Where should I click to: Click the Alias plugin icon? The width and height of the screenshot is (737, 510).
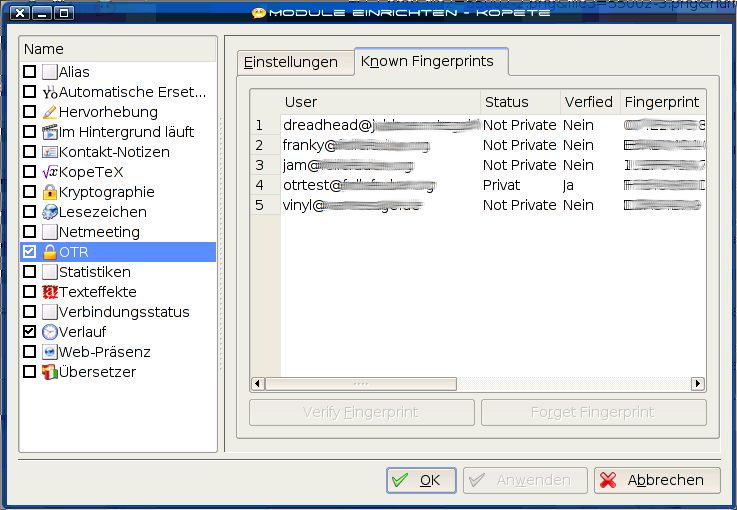tap(49, 72)
